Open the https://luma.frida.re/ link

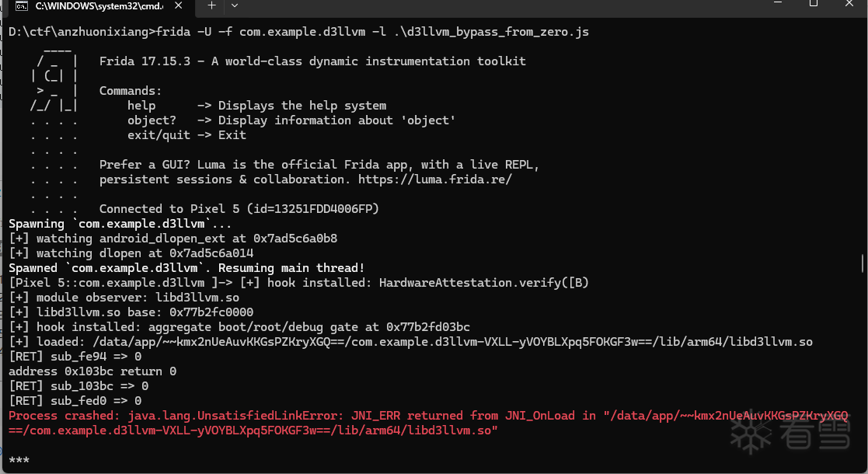pos(435,179)
